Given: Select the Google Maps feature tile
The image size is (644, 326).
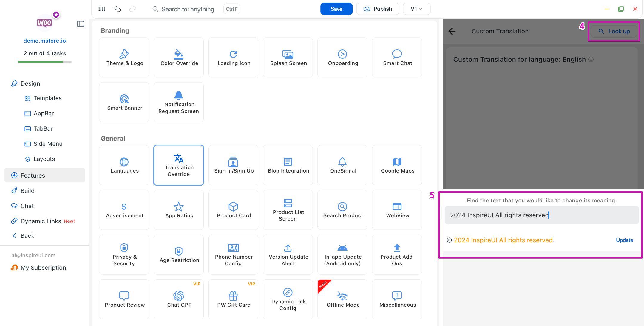Looking at the screenshot, I should (x=397, y=165).
